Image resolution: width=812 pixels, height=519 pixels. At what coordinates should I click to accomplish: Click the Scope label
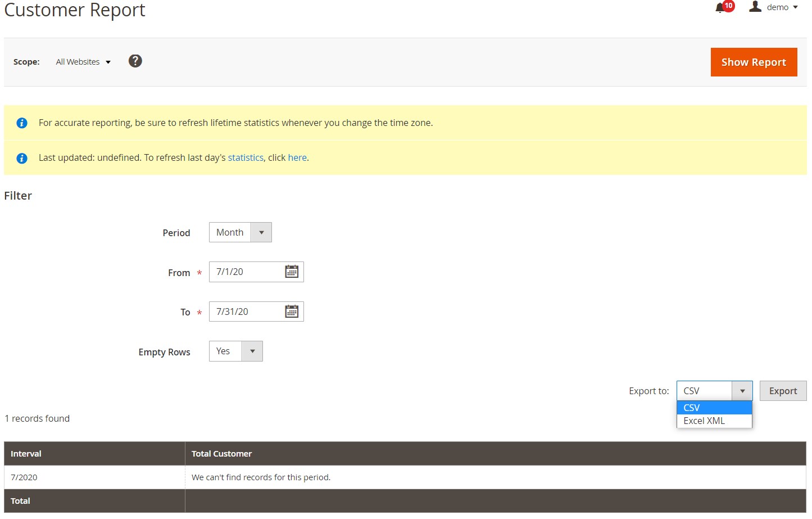click(x=26, y=62)
